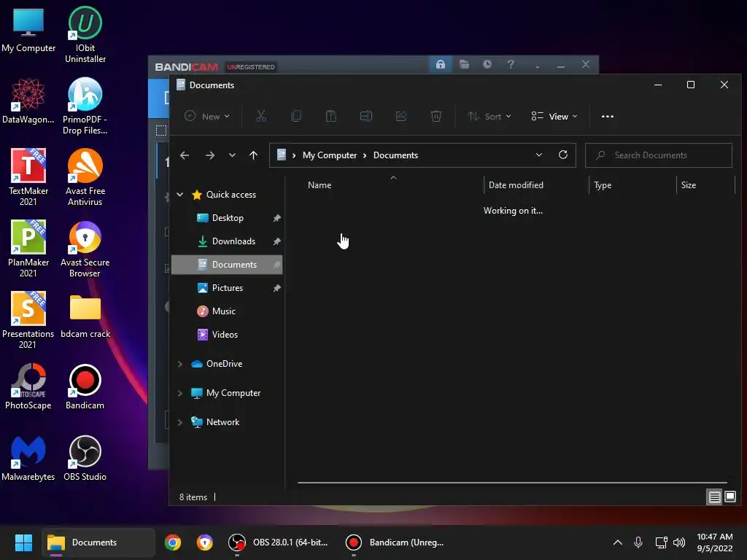Open the See more ellipsis menu
The image size is (747, 560).
[608, 116]
